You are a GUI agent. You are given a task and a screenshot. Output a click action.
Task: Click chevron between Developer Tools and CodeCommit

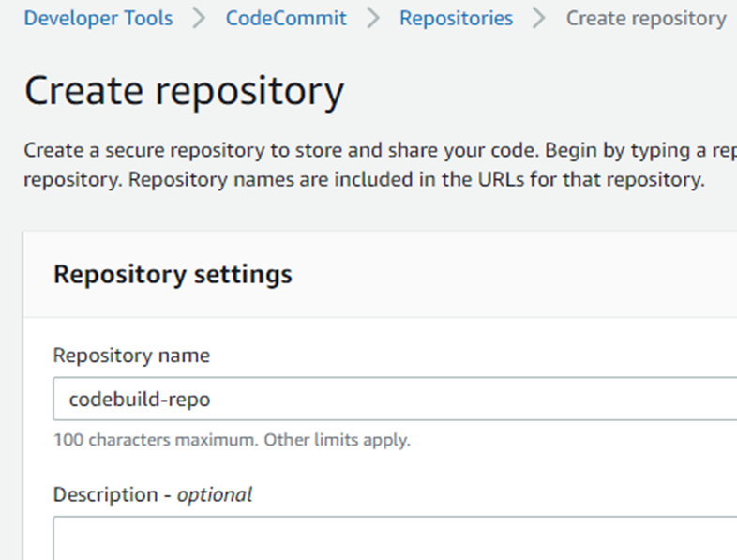(199, 19)
